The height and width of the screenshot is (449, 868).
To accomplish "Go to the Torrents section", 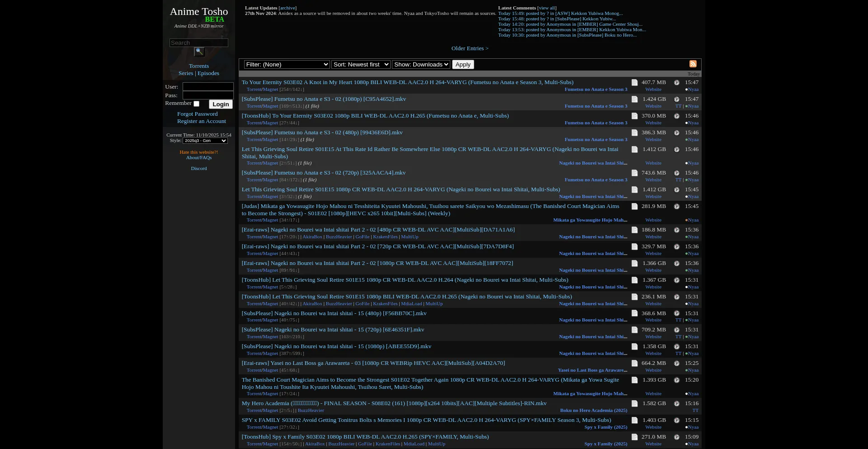I will tap(198, 66).
